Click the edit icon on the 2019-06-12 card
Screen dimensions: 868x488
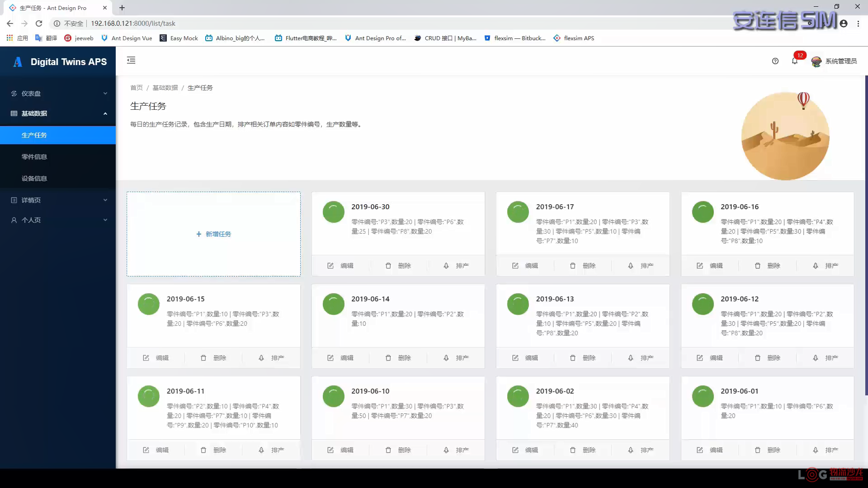tap(700, 358)
